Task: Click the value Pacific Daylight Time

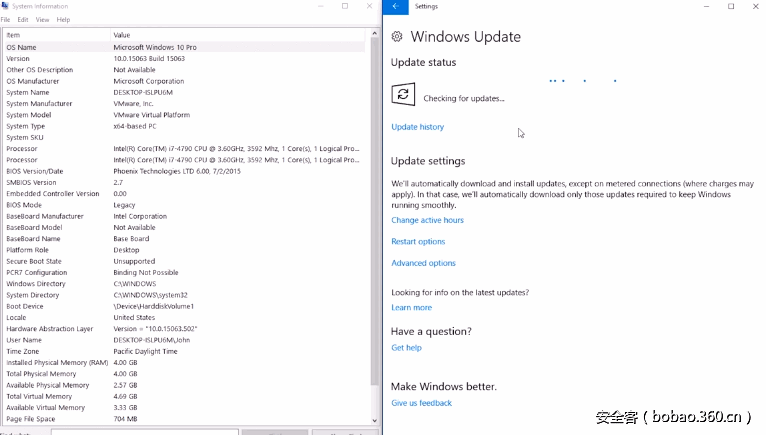Action: click(145, 351)
